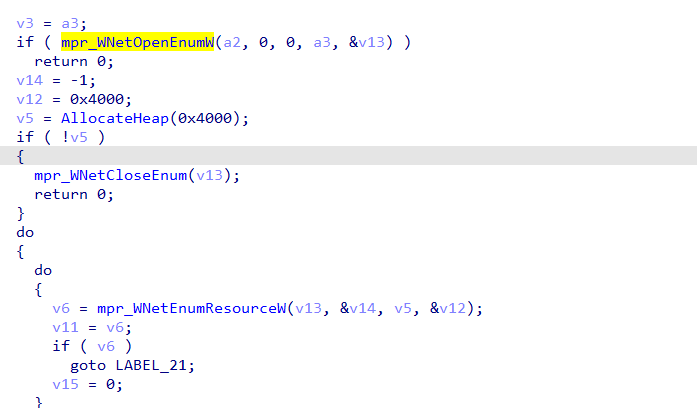The height and width of the screenshot is (408, 697).
Task: Click variable v5 before AllocateHeap assignment
Action: [25, 118]
